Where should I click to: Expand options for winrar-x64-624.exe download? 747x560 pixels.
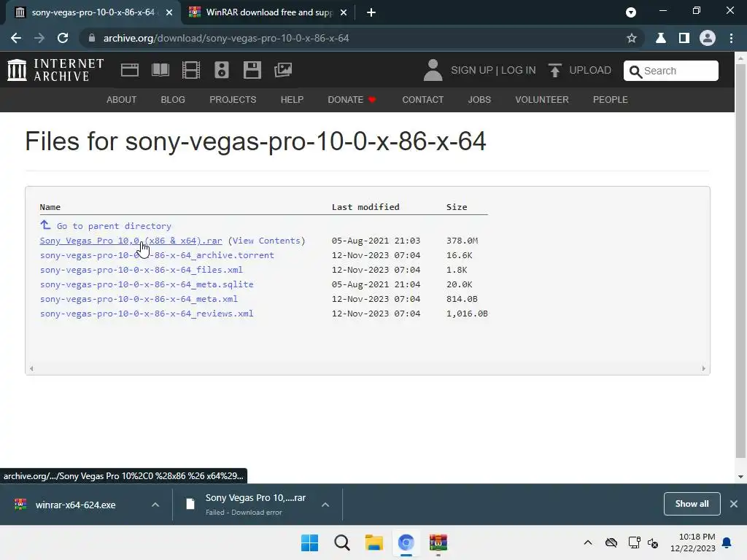click(x=155, y=505)
